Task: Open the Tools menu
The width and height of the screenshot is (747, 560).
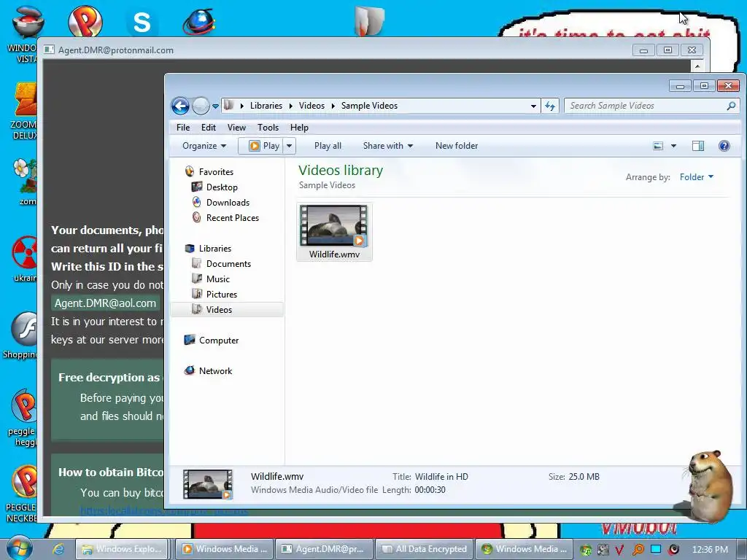Action: [268, 128]
